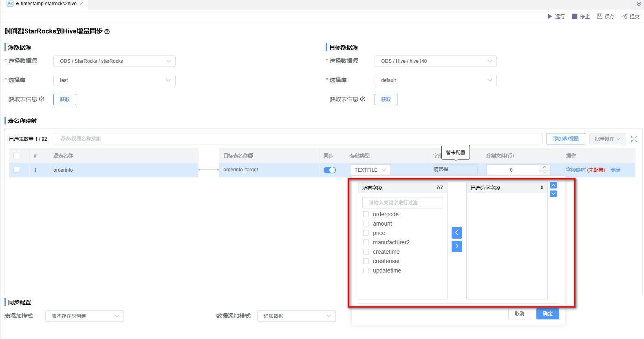Close the timestamp-starrocks2hive tab

[81, 4]
